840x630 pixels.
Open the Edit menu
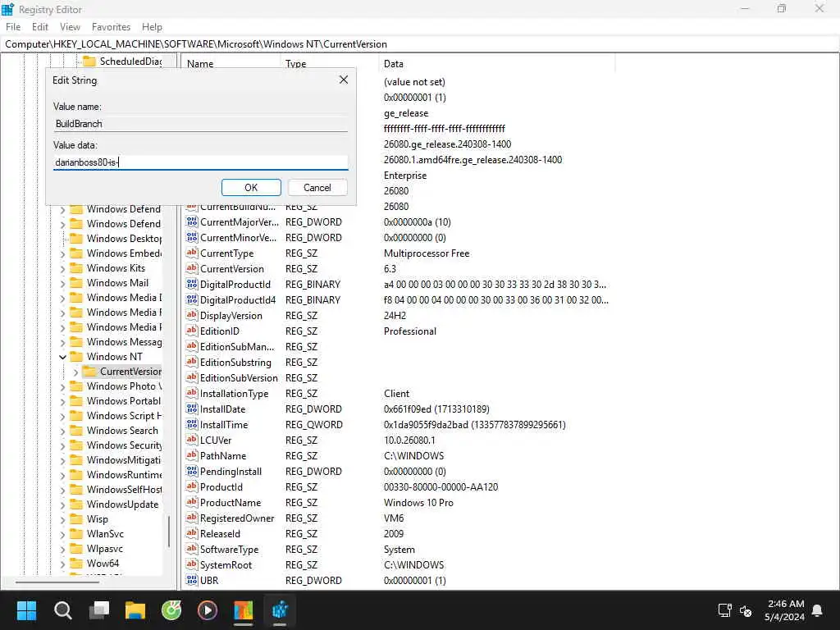pos(39,27)
